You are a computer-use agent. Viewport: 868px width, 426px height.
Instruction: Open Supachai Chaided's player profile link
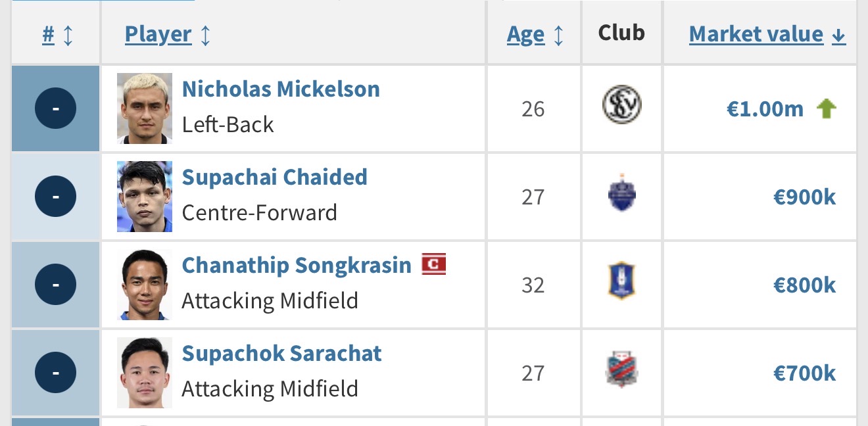click(x=274, y=177)
